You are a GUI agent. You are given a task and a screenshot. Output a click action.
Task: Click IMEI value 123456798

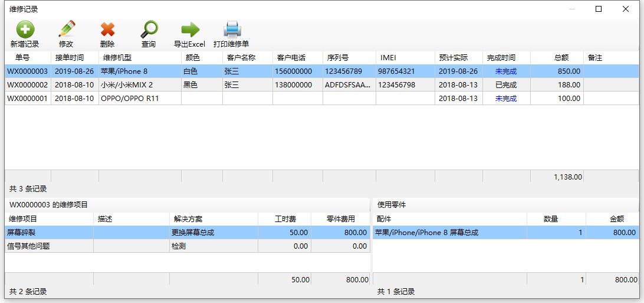tap(405, 84)
